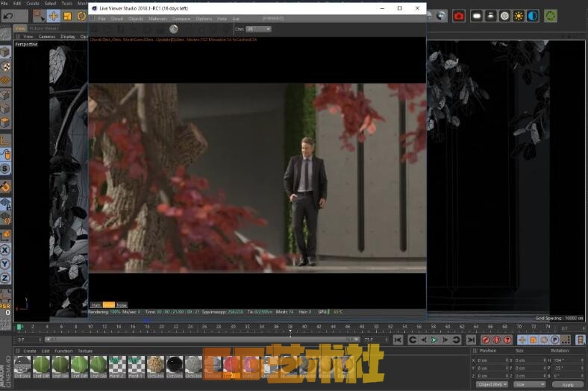Play the animation forwards
The image size is (588, 391).
(x=434, y=340)
